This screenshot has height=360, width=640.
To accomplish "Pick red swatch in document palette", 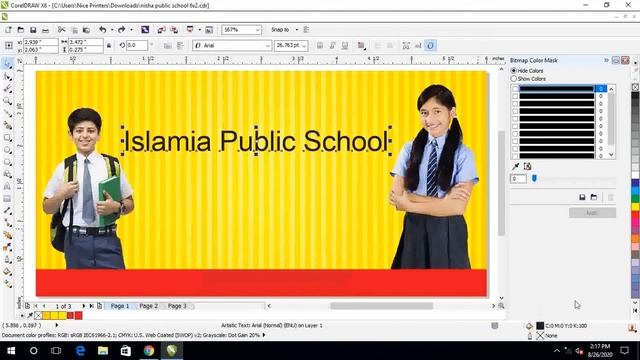I will coord(78,316).
